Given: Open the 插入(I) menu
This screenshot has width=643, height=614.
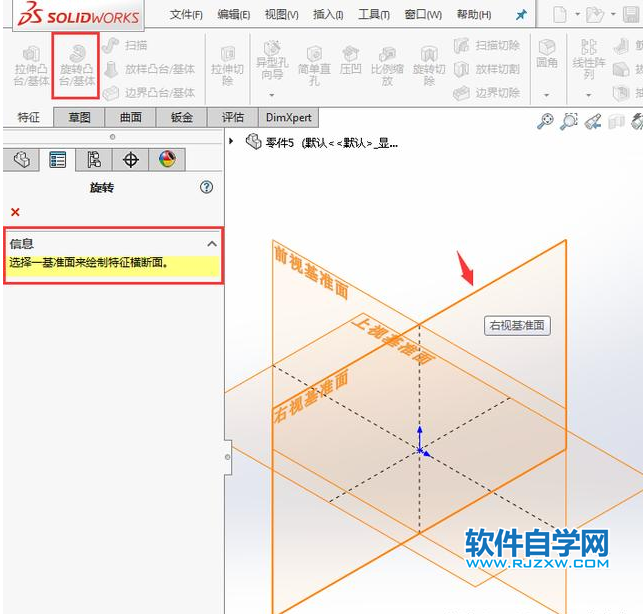Looking at the screenshot, I should coord(328,15).
